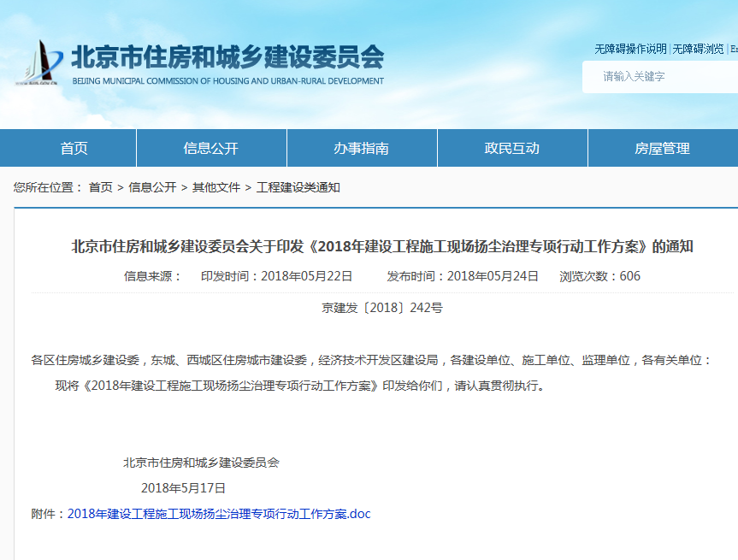The width and height of the screenshot is (738, 560).
Task: Go to the 首页 navigation tab
Action: tap(74, 148)
